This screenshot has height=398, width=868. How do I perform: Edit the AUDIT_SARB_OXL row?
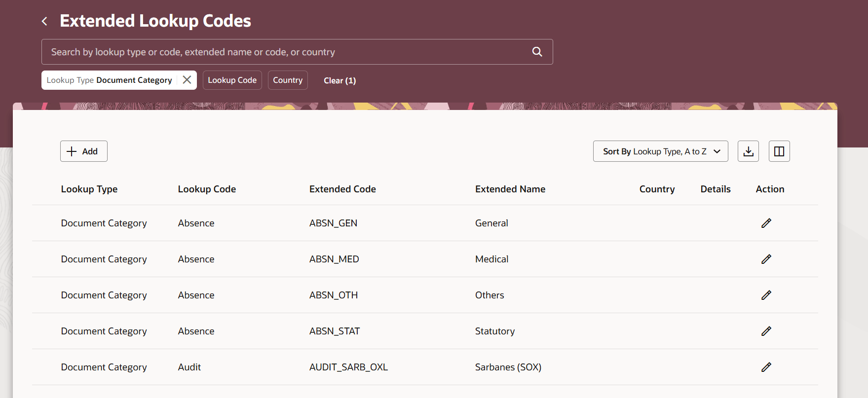click(766, 367)
